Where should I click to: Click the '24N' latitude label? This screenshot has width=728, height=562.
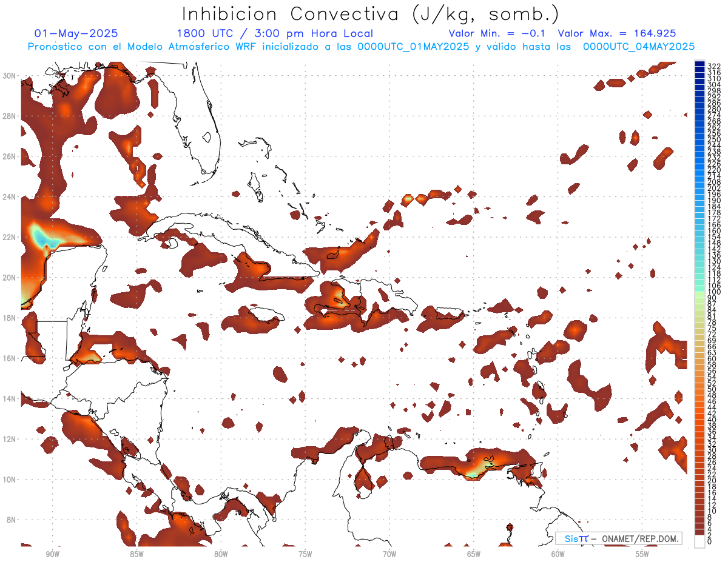[x=10, y=197]
